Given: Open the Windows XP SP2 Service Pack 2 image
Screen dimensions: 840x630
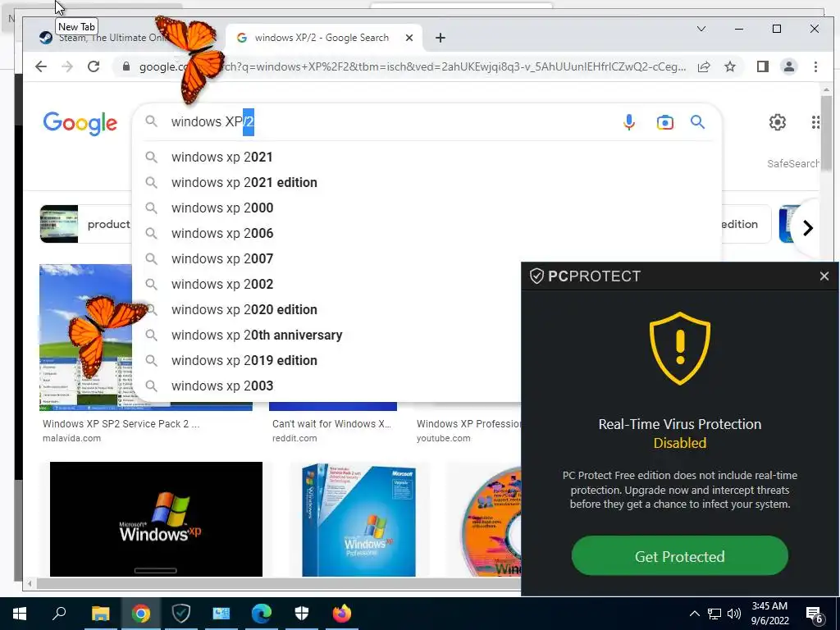Looking at the screenshot, I should [85, 337].
